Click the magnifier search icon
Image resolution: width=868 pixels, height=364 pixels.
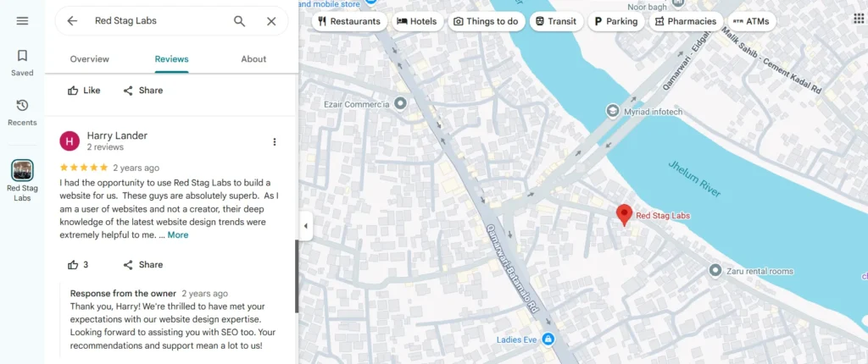click(x=240, y=21)
